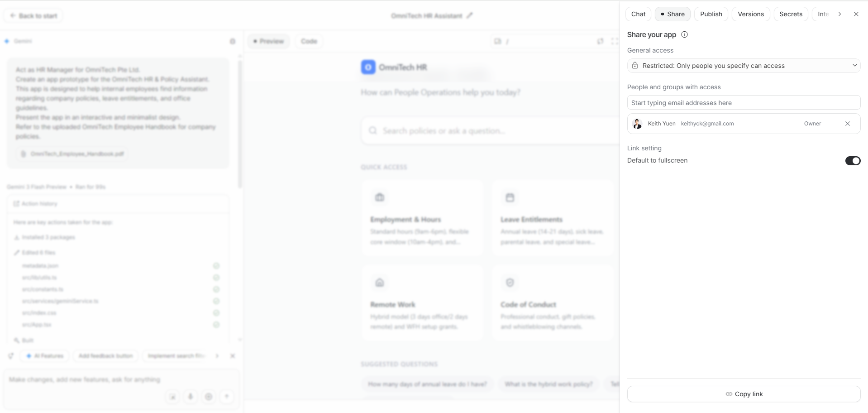Click the Copy link button
Viewport: 868px width, 413px height.
pyautogui.click(x=744, y=394)
